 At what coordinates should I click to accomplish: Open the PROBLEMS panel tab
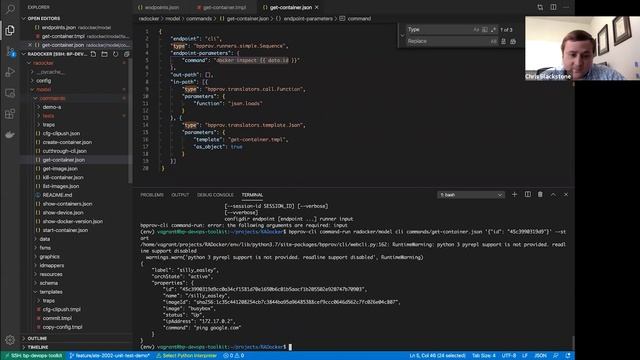[x=152, y=195]
